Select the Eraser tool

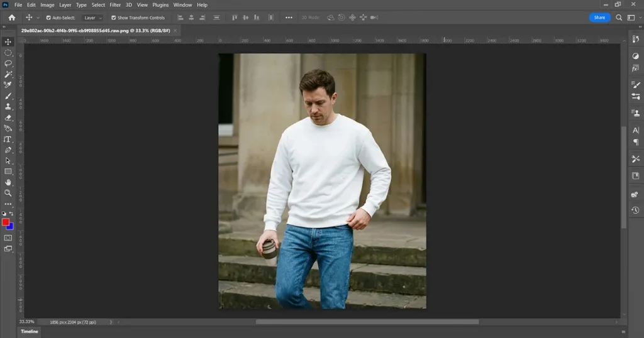point(8,117)
